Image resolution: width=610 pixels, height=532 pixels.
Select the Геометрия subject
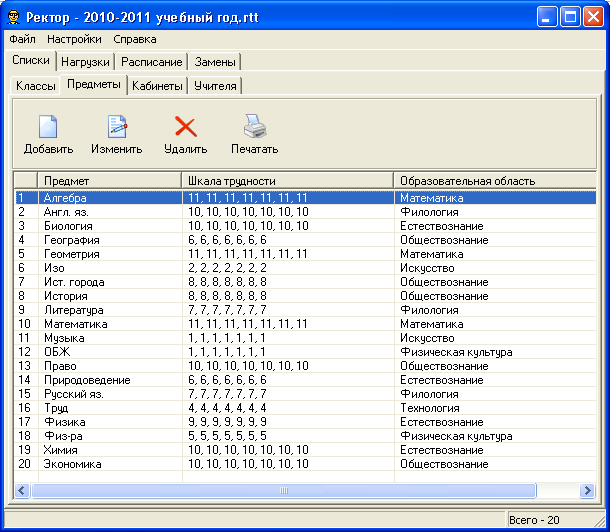click(72, 254)
